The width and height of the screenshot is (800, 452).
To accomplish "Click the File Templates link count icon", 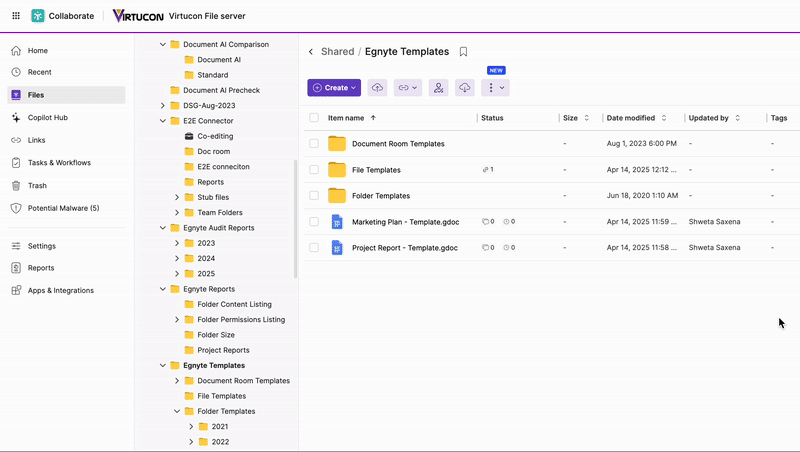I will pyautogui.click(x=488, y=169).
